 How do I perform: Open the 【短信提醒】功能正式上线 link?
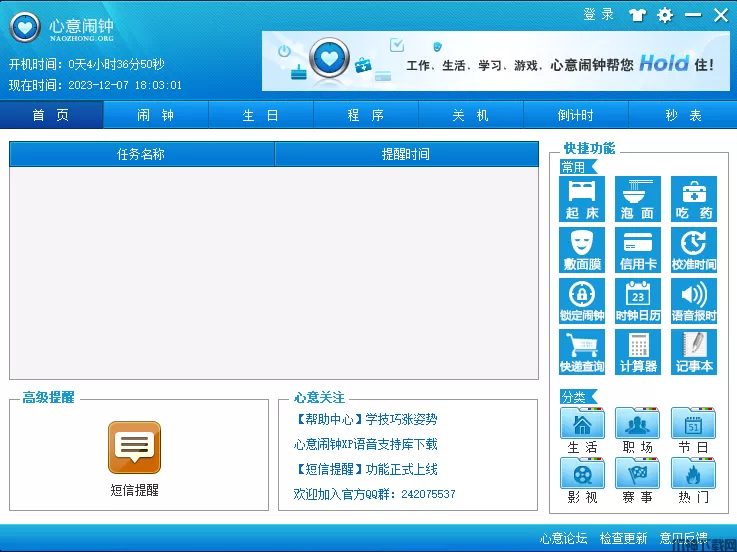[x=365, y=469]
